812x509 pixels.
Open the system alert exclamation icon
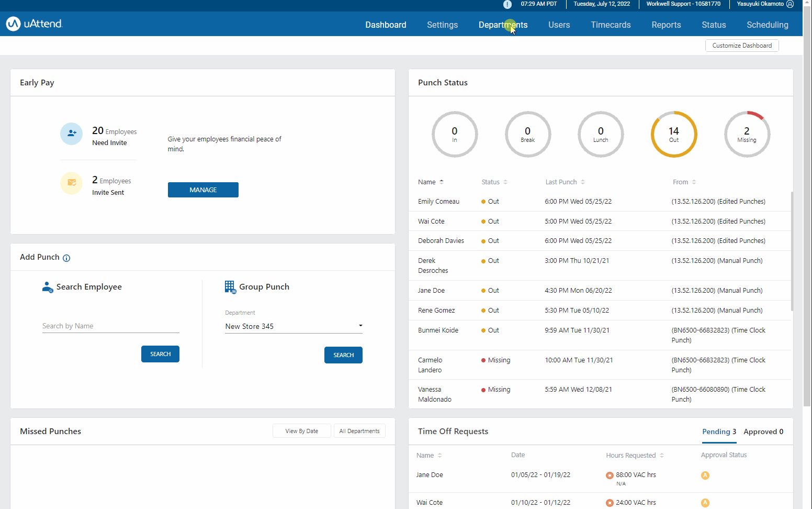click(507, 5)
